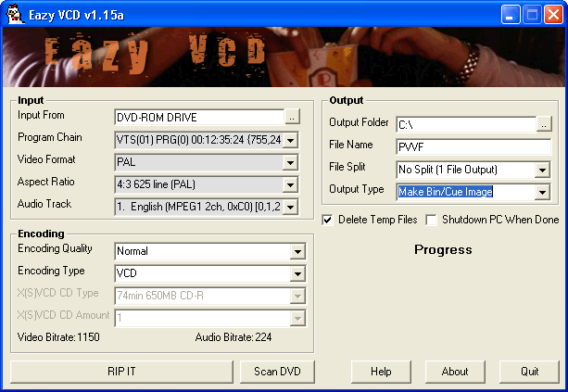Click the File Name field showing PVVF

coord(473,147)
